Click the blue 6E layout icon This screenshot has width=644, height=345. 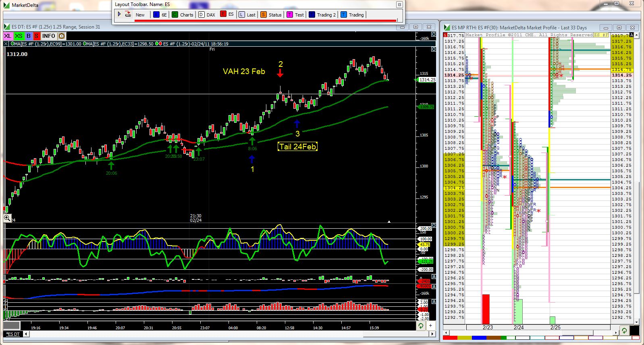[156, 14]
